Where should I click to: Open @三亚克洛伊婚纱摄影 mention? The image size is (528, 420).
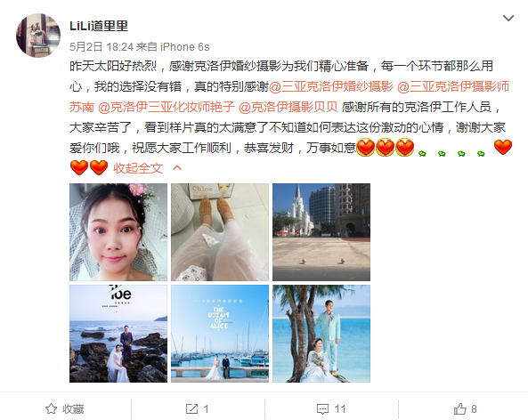(x=331, y=87)
